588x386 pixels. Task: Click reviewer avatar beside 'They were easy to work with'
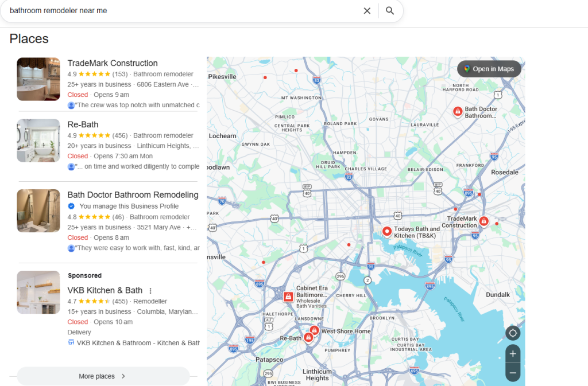tap(71, 248)
